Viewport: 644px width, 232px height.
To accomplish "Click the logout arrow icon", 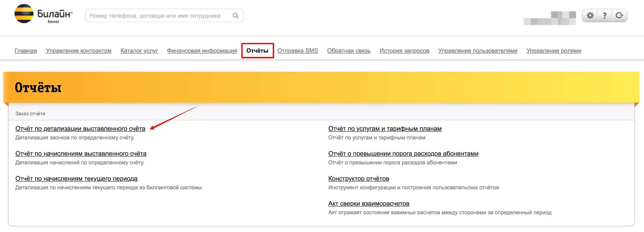I will [x=620, y=15].
